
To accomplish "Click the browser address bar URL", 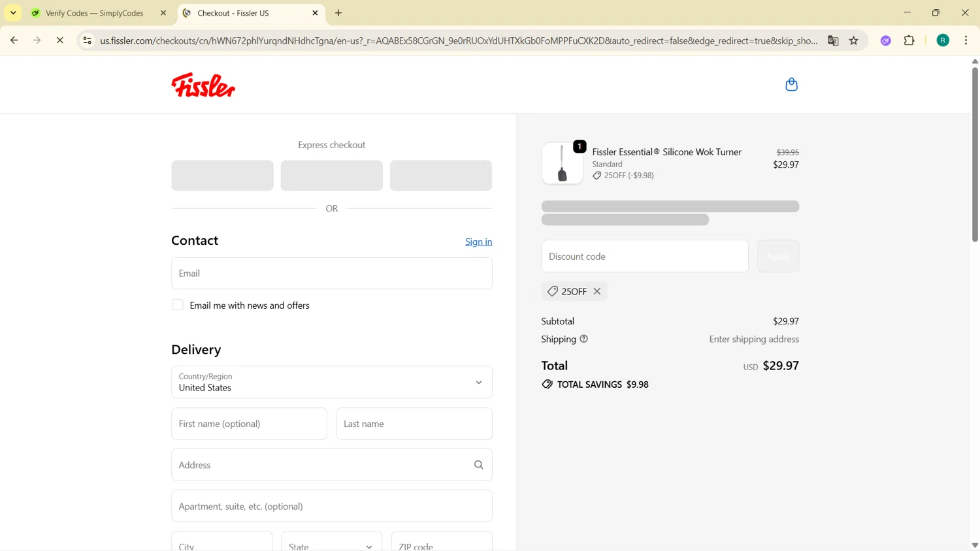I will pyautogui.click(x=459, y=40).
